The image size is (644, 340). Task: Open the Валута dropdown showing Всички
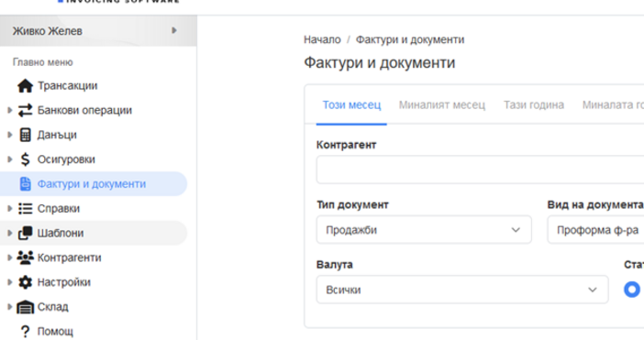462,290
